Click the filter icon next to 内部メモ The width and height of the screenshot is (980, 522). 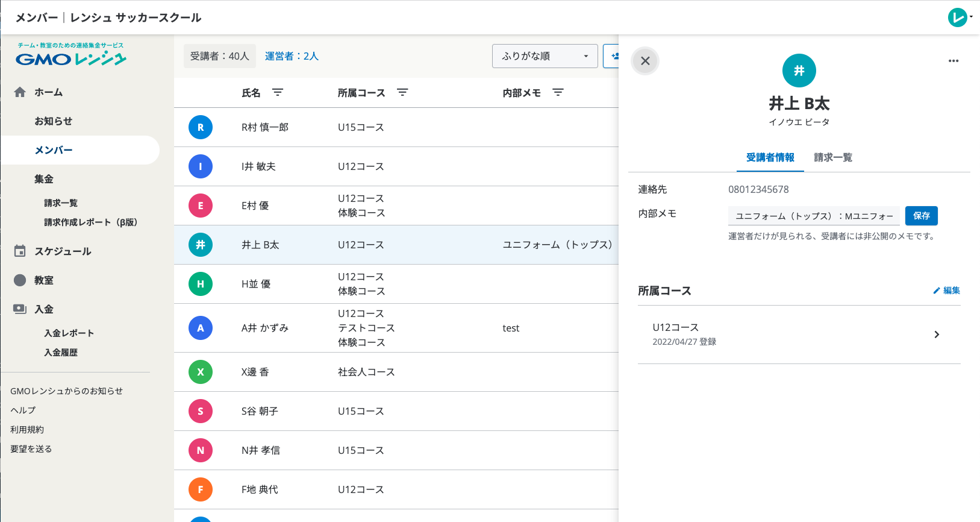558,92
